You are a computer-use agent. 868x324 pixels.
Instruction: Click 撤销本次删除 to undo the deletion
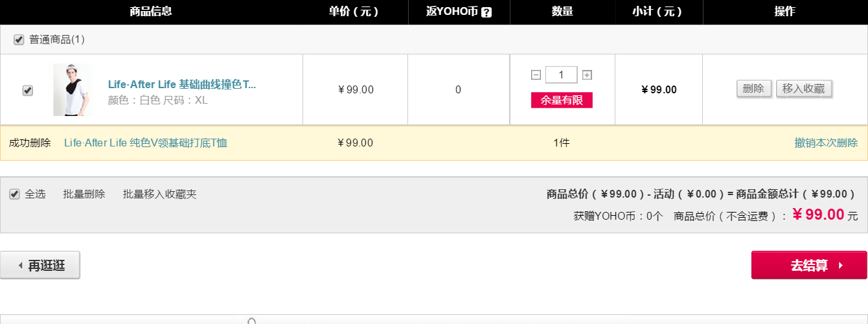pos(827,143)
